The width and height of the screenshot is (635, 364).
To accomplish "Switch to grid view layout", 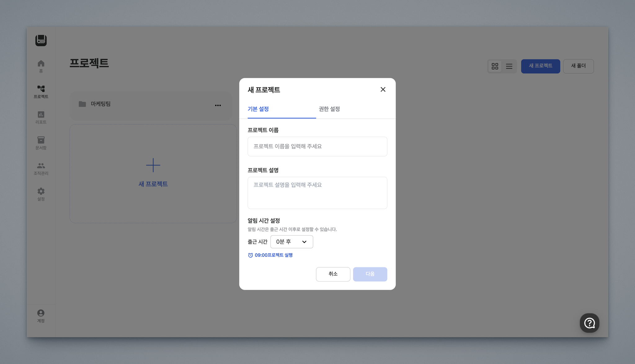I will [495, 66].
